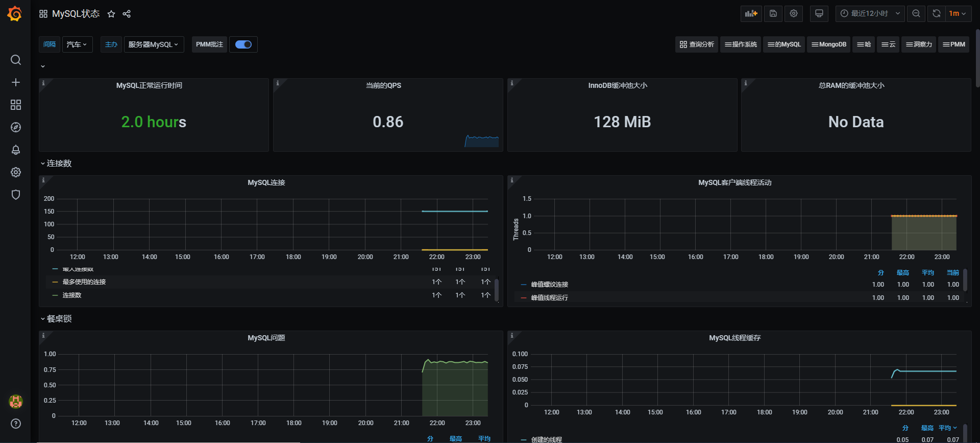The height and width of the screenshot is (443, 980).
Task: Open the MongoDB menu
Action: click(829, 44)
